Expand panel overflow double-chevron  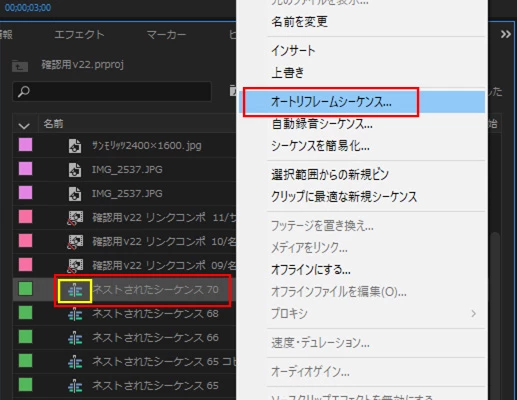pos(505,34)
